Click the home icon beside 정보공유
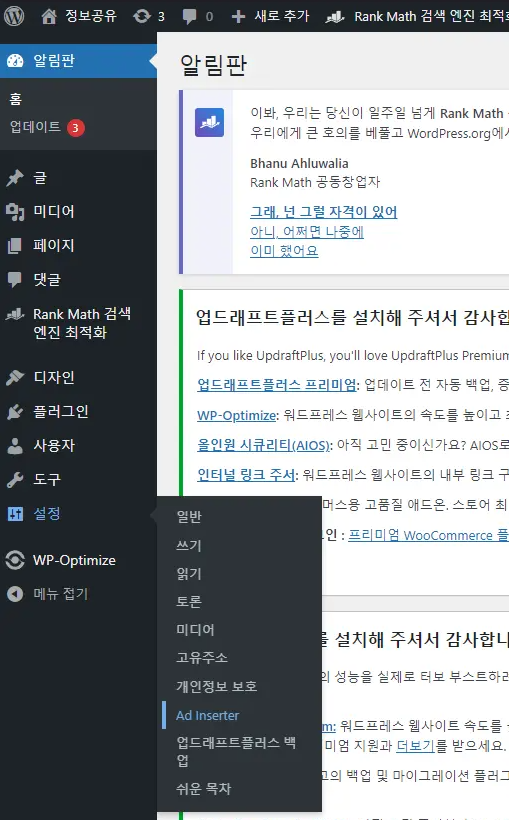Viewport: 510px width, 820px height. pos(49,17)
